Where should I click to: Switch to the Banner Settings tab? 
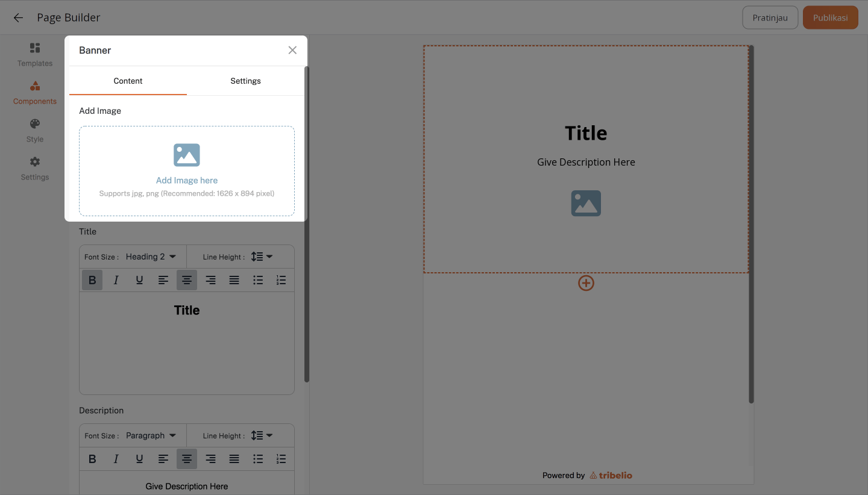245,81
